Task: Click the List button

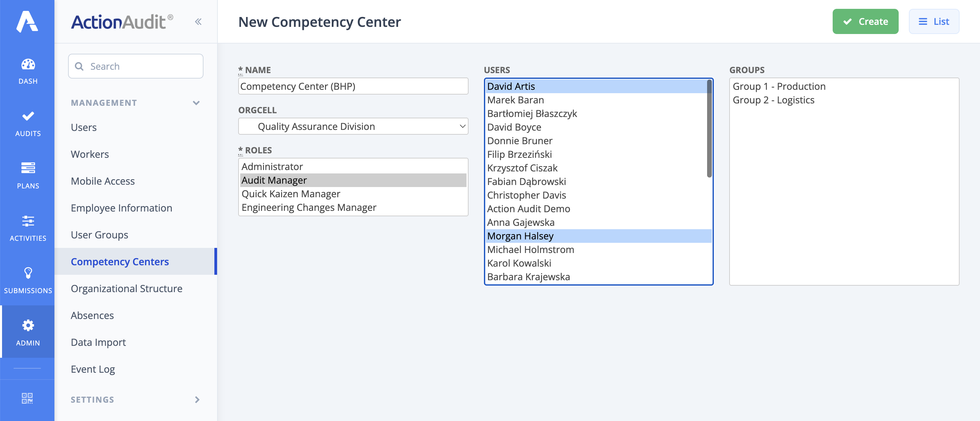Action: pos(934,22)
